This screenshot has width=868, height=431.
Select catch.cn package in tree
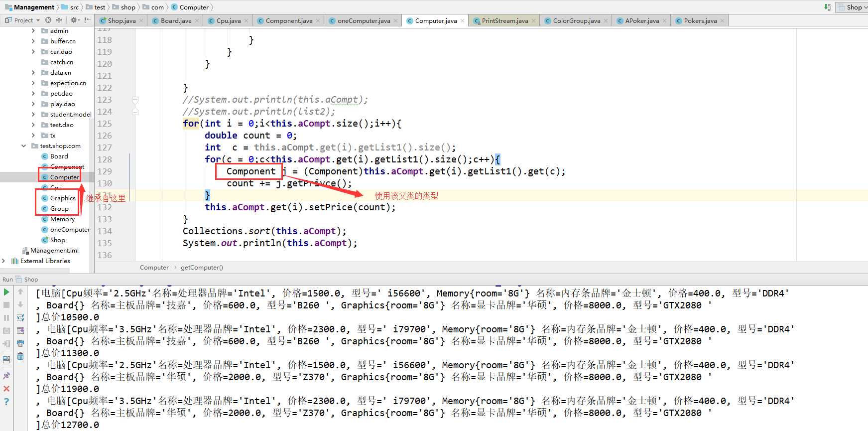(57, 62)
